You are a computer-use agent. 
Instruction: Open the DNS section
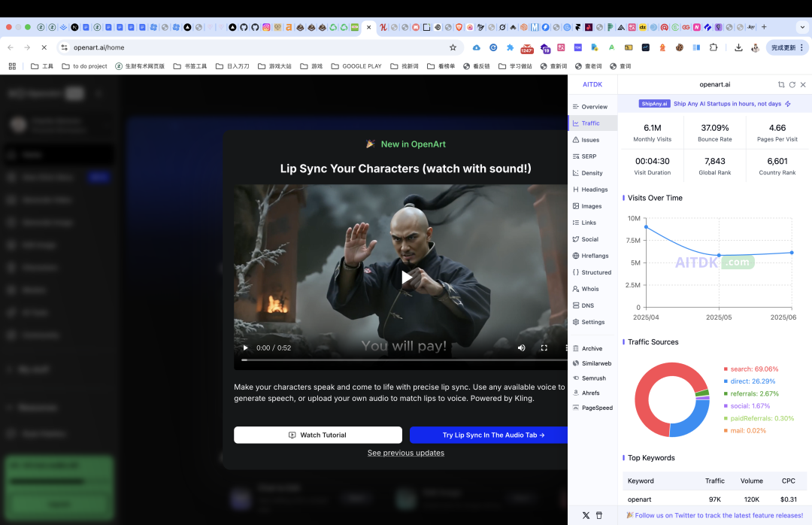click(x=583, y=306)
